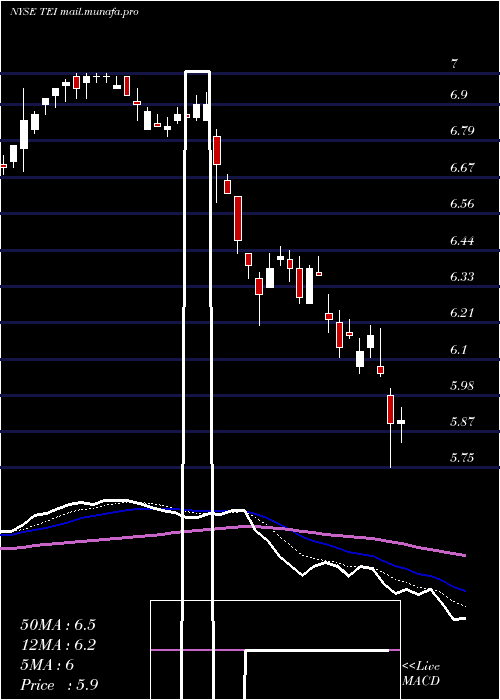Click the 12MA : 6.2 legend value
This screenshot has height=700, width=500.
(58, 645)
